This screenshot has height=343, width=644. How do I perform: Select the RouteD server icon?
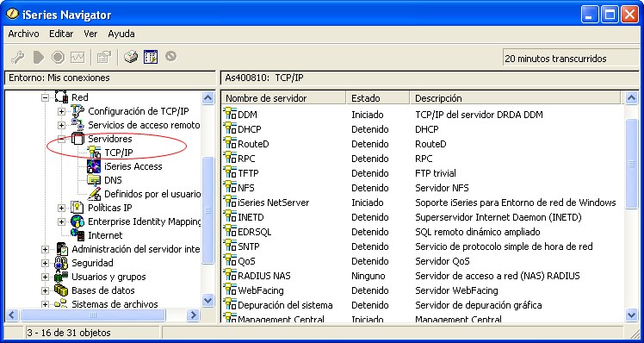pyautogui.click(x=230, y=144)
